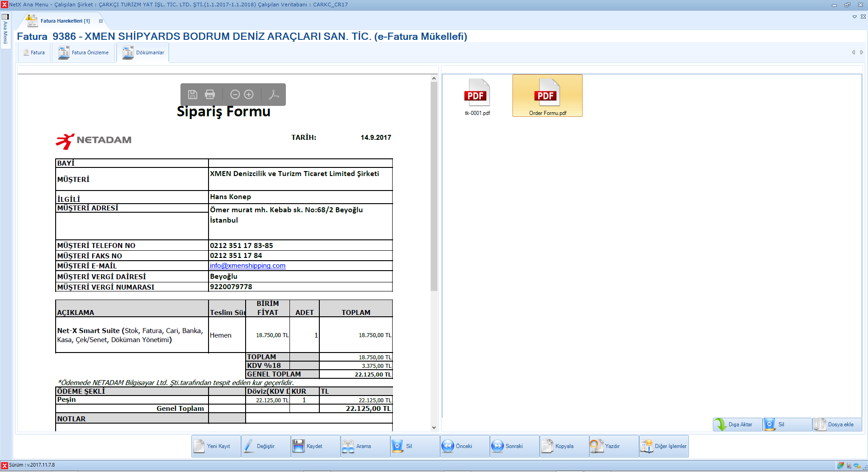Expand the Ana Menü side panel
This screenshot has height=472, width=868.
[5, 29]
